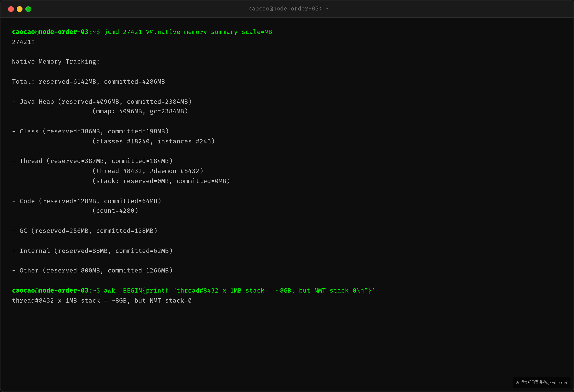Select the Thread reserved=387MB line
574x392 pixels.
(92, 161)
